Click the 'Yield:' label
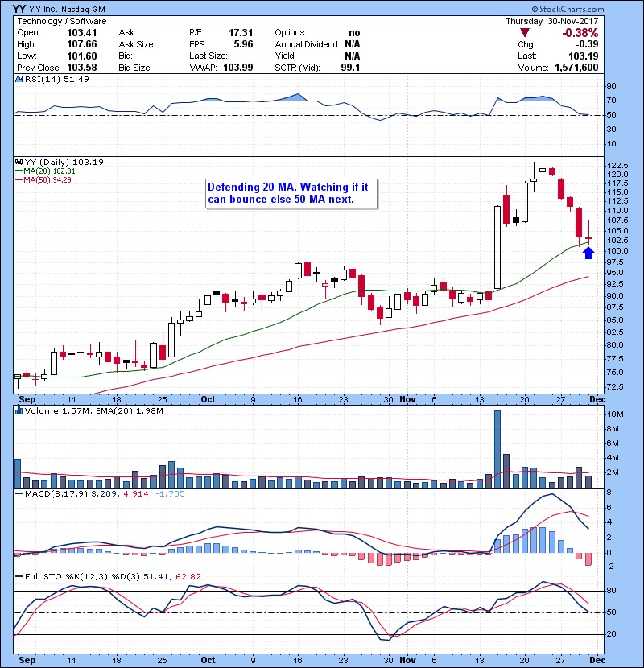 [286, 56]
